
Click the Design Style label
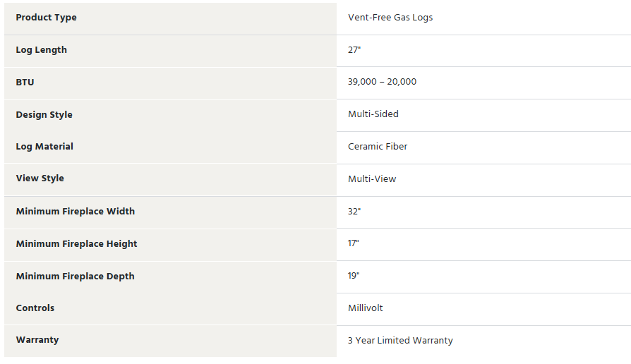tap(44, 114)
